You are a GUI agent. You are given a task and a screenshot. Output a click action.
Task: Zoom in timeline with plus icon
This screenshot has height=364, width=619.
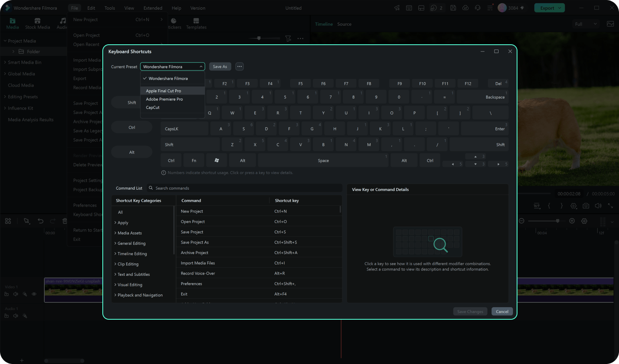572,221
